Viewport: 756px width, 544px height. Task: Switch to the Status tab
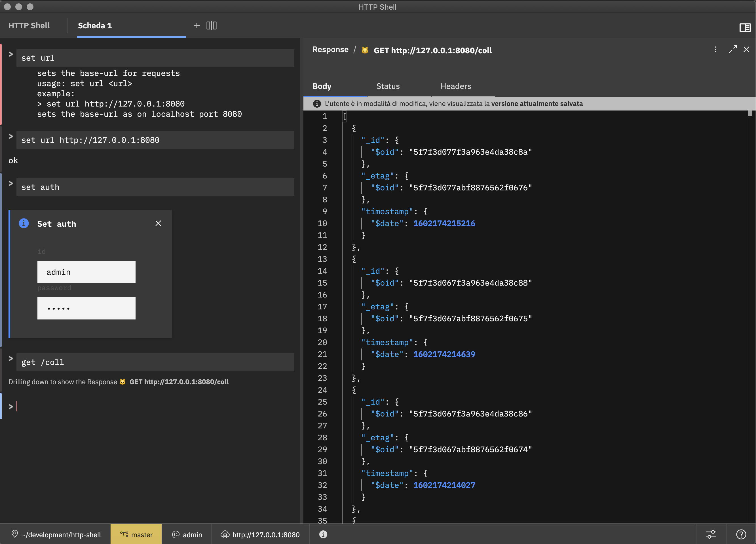(388, 86)
